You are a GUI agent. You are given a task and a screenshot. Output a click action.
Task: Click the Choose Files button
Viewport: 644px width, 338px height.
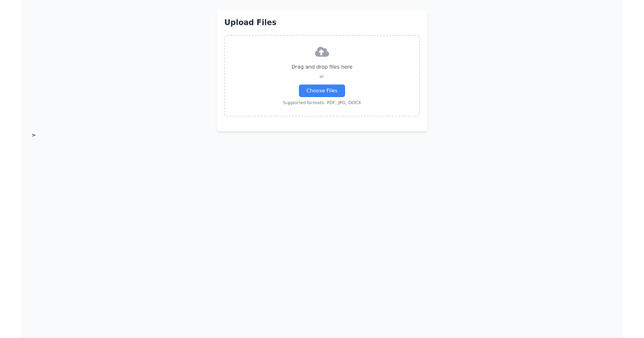pyautogui.click(x=322, y=91)
